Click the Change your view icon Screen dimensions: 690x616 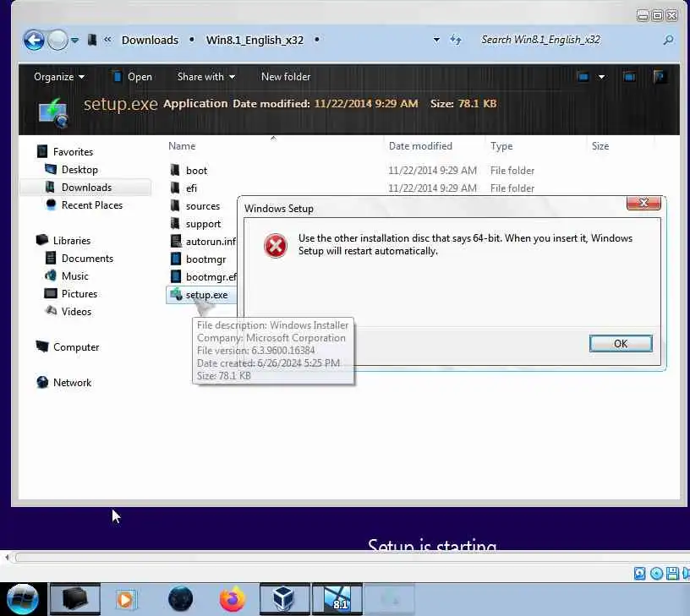click(x=583, y=78)
